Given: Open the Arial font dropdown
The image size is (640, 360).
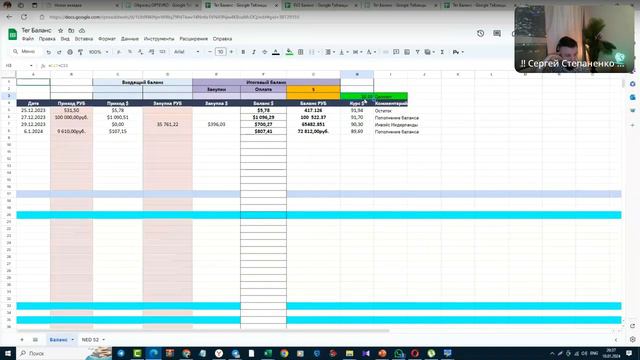Looking at the screenshot, I should click(x=187, y=52).
